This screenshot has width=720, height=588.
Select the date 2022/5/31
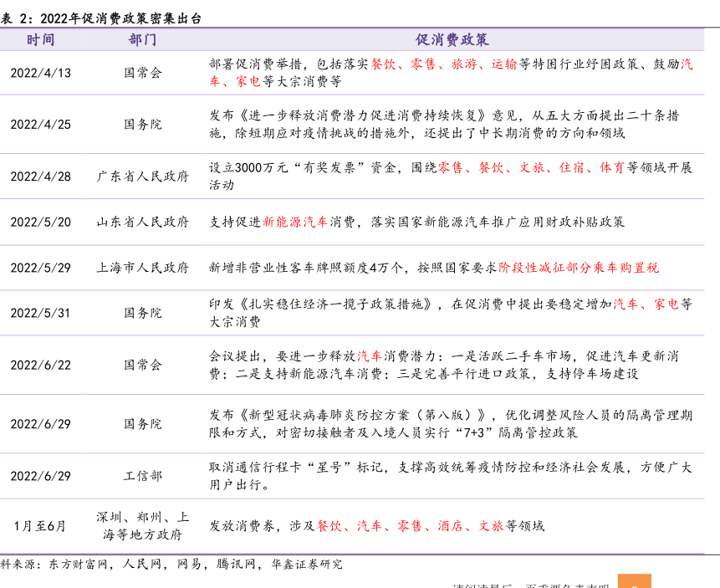[x=40, y=313]
